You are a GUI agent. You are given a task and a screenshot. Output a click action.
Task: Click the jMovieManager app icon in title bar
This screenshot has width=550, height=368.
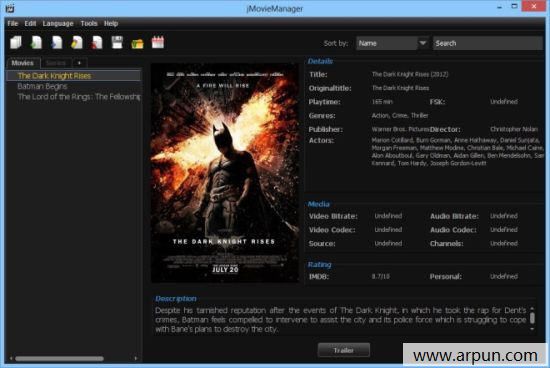(x=10, y=8)
